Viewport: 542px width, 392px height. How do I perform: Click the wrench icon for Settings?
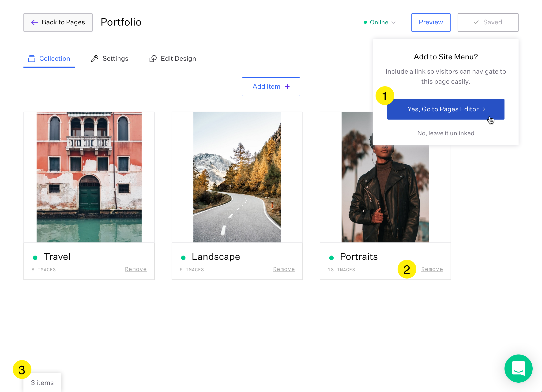click(95, 59)
